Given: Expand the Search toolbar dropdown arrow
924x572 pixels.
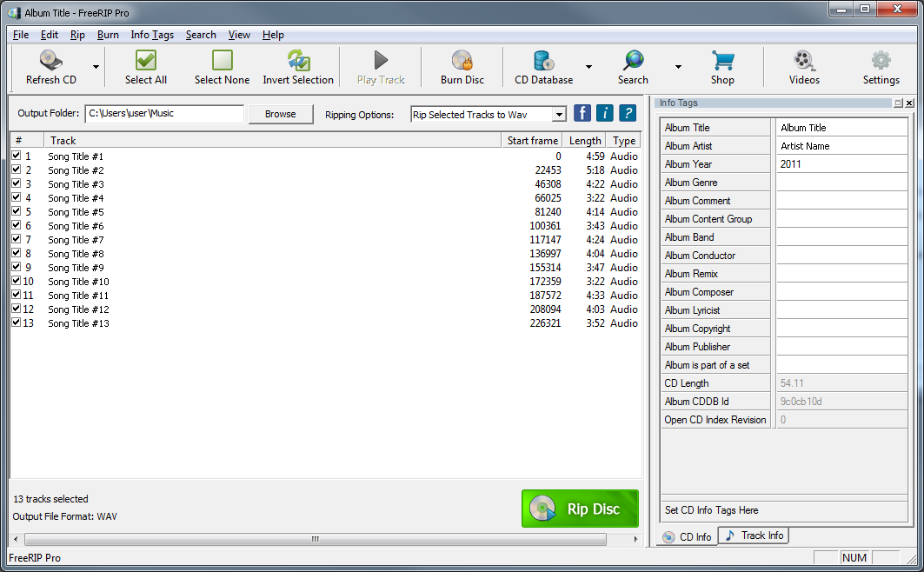Looking at the screenshot, I should 678,67.
